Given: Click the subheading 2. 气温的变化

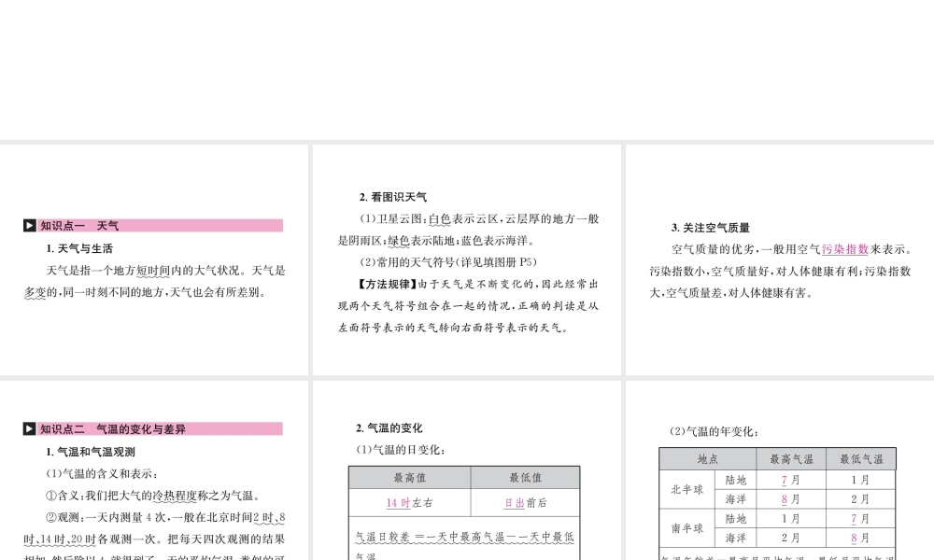Looking at the screenshot, I should point(389,427).
